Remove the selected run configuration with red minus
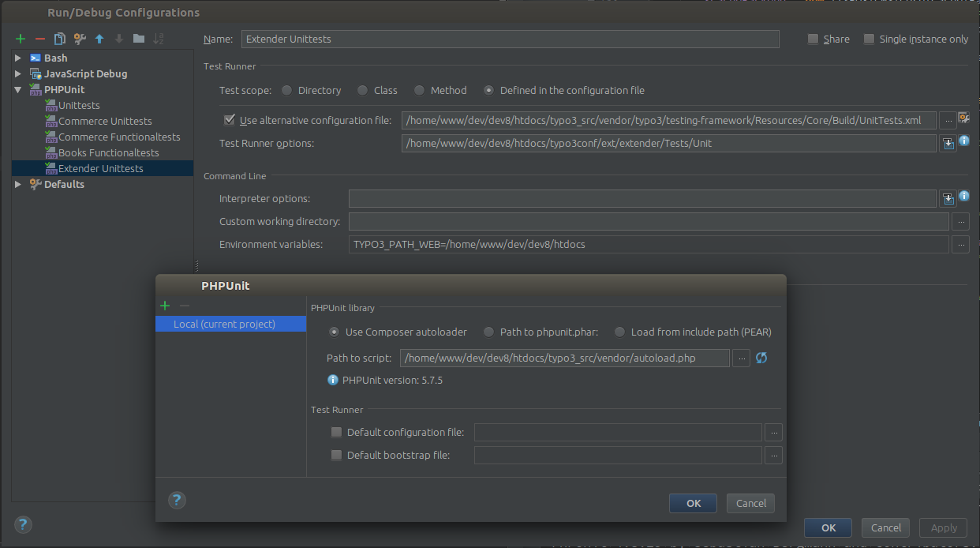Screen dimensions: 980x548 pos(40,39)
